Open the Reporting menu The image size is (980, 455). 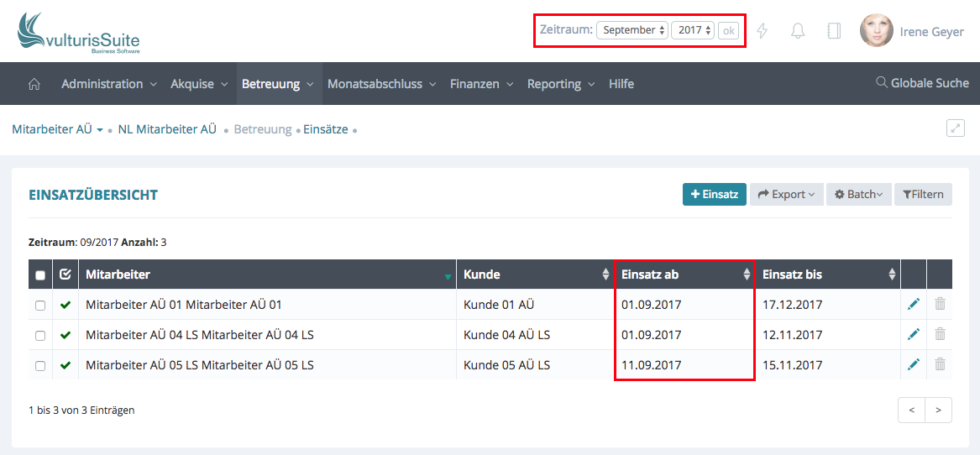tap(560, 84)
